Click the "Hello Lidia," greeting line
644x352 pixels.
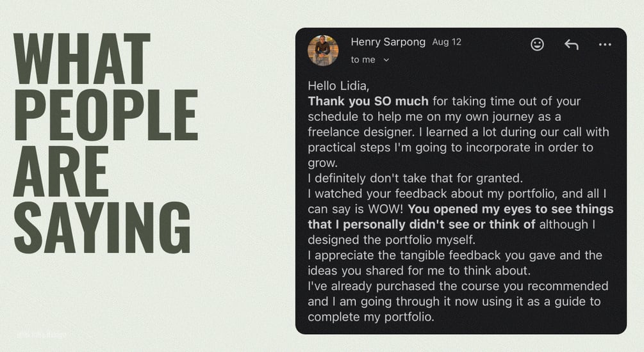[338, 85]
